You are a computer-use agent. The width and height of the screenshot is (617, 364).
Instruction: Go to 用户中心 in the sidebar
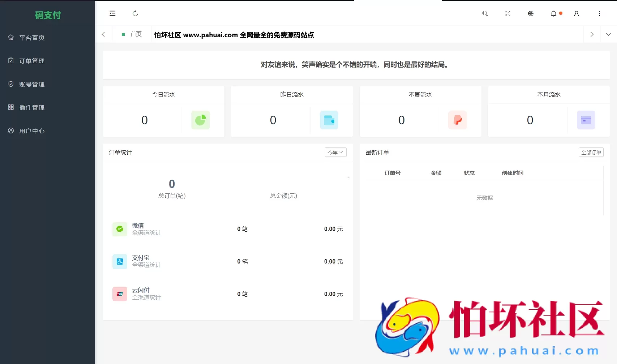[32, 131]
